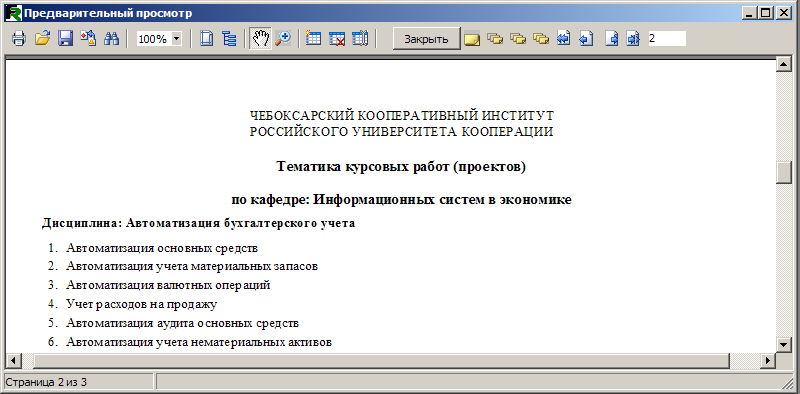The width and height of the screenshot is (800, 394).
Task: Click the FastReport window title icon
Action: click(x=13, y=13)
